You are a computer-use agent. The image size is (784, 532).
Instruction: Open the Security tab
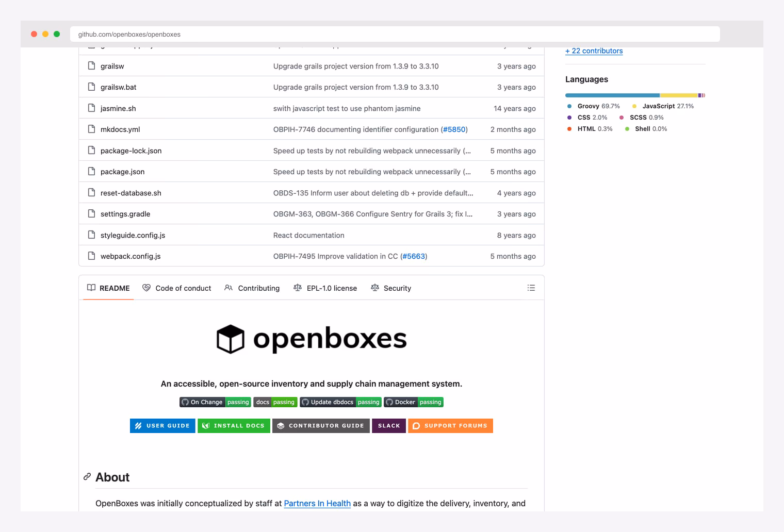click(391, 288)
